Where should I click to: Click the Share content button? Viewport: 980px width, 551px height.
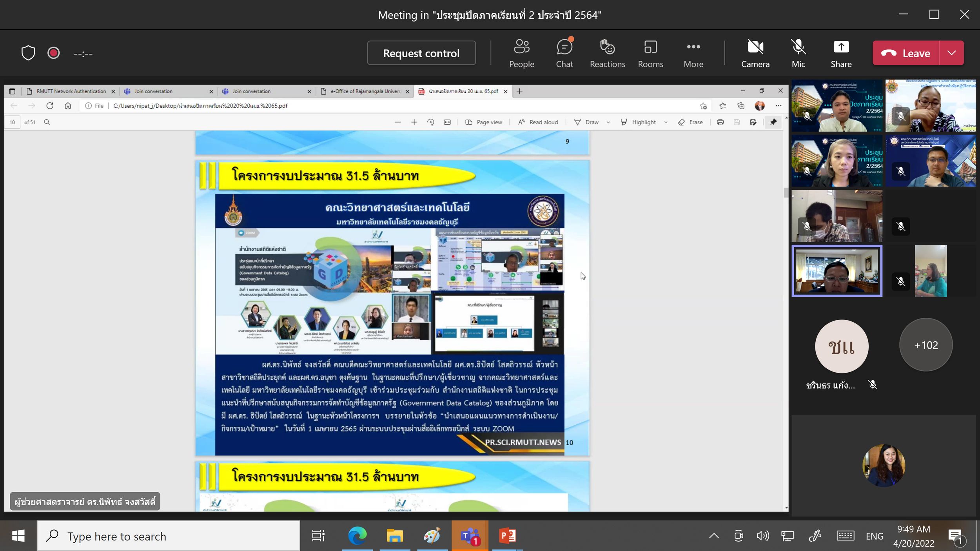click(841, 54)
